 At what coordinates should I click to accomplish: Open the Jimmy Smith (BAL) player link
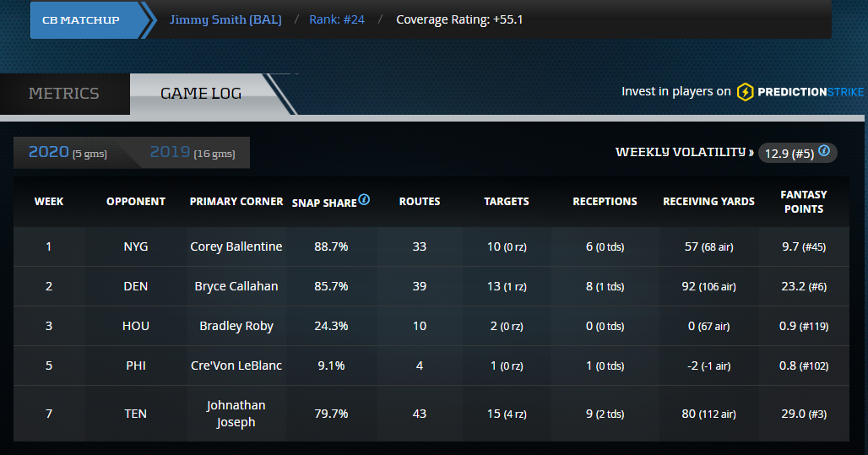coord(225,19)
